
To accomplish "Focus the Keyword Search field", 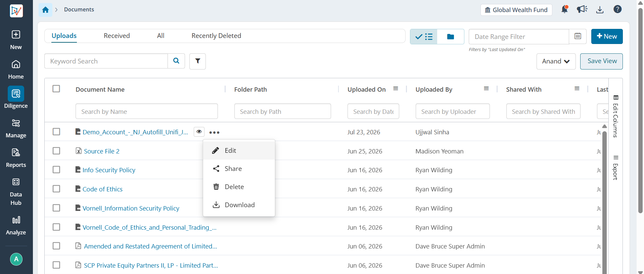I will [106, 61].
